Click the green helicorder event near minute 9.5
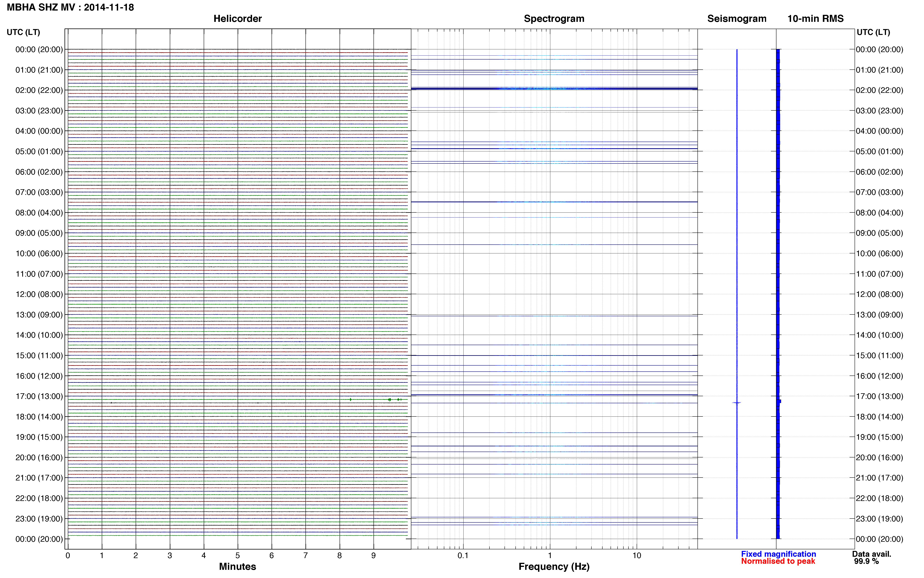Screen dimensions: 924x578 pos(390,400)
